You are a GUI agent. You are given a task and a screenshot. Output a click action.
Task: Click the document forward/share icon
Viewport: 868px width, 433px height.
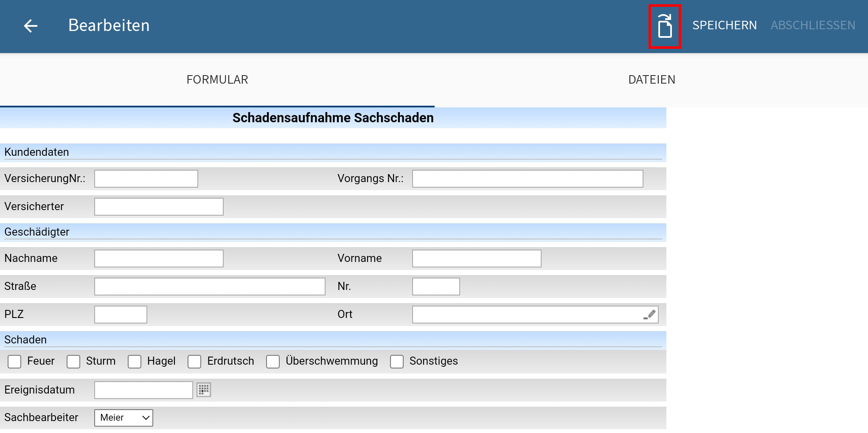665,26
